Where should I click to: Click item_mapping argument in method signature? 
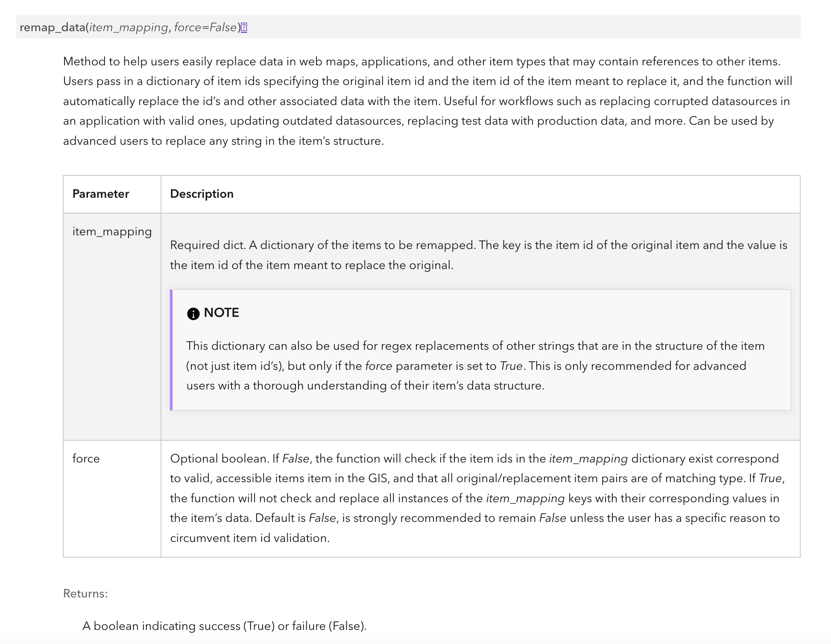[x=129, y=28]
